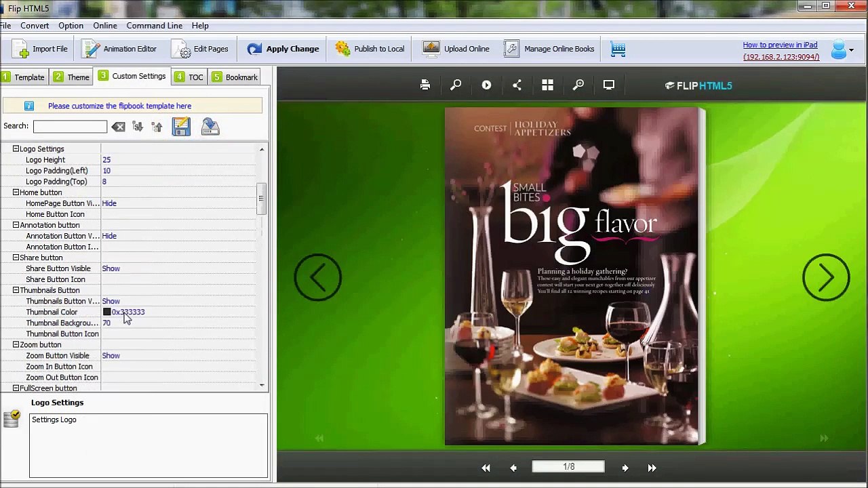Open the Online menu

(105, 26)
